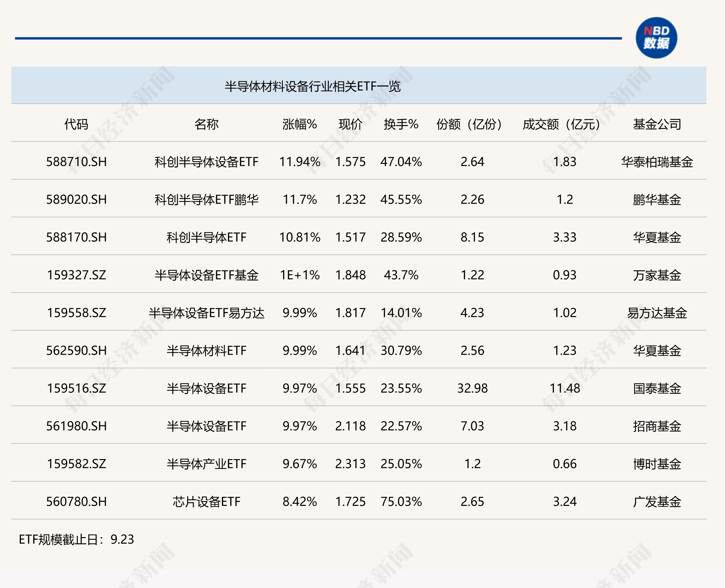This screenshot has width=725, height=588.
Task: Click the 3.33 turnover amount value
Action: point(565,237)
